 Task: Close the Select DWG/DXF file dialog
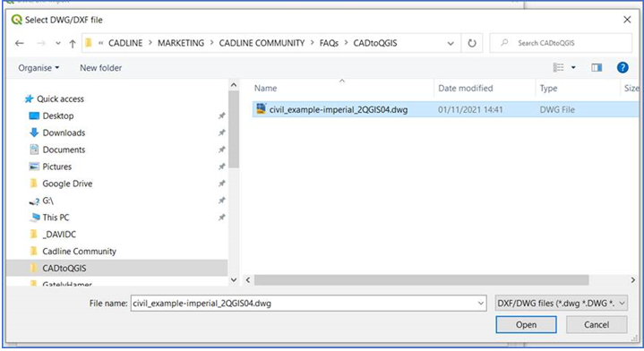pos(627,20)
